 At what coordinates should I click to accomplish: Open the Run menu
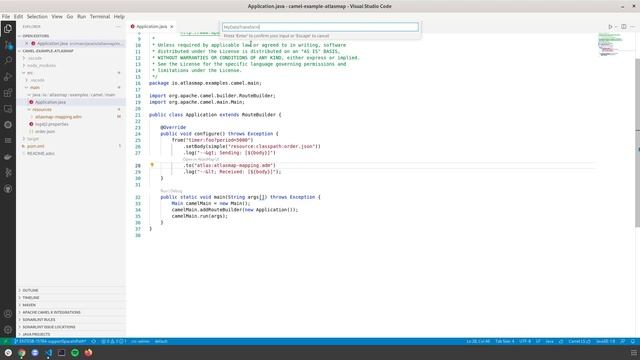click(82, 17)
